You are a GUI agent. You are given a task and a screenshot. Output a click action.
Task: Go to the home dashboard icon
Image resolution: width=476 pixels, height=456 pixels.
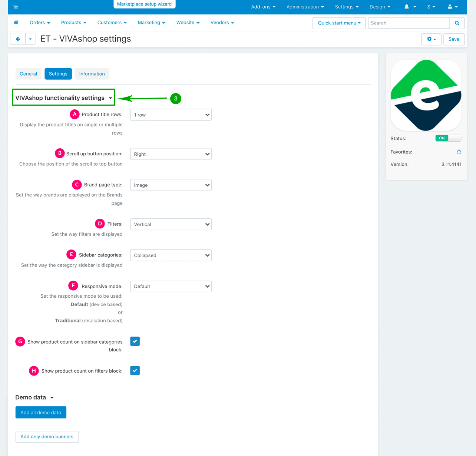click(x=16, y=23)
